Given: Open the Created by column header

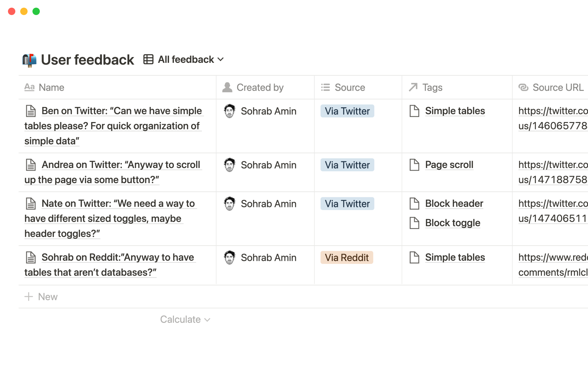Looking at the screenshot, I should (260, 87).
